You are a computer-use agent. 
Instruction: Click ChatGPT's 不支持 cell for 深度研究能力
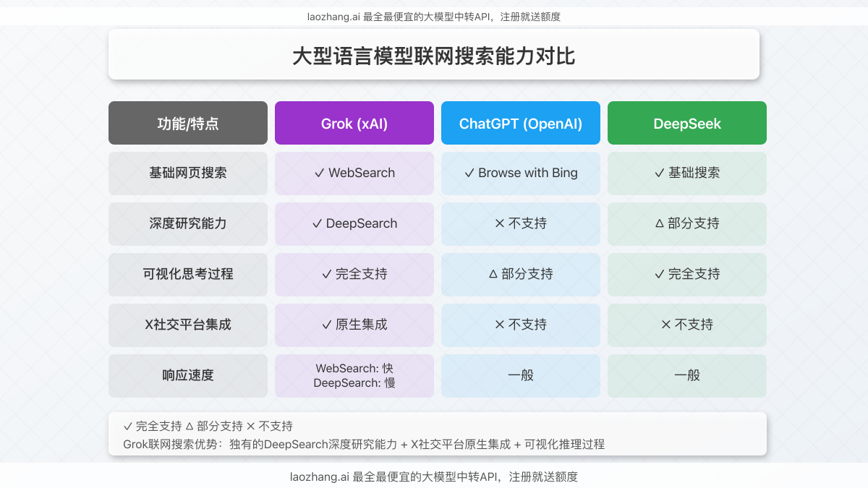click(x=521, y=224)
